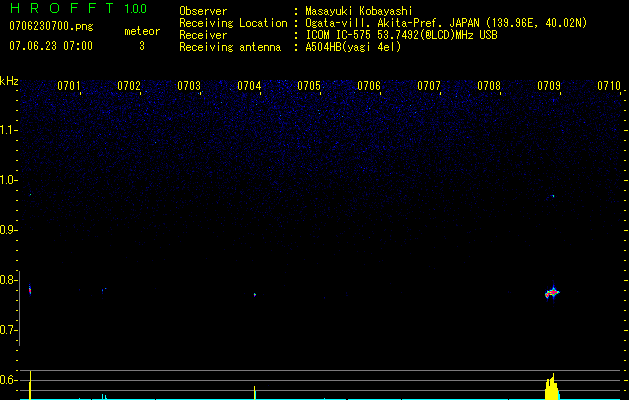Click the meteor echo at 0704
Image resolution: width=629 pixels, height=400 pixels.
255,295
